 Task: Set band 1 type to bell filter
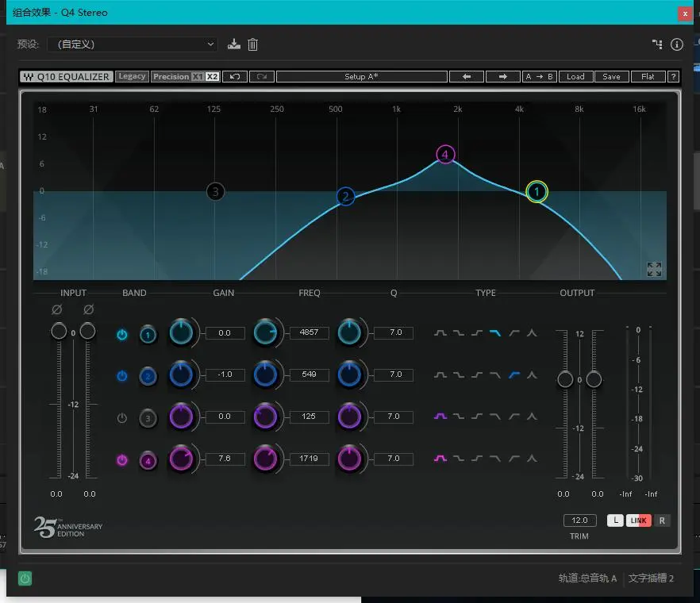pos(440,333)
